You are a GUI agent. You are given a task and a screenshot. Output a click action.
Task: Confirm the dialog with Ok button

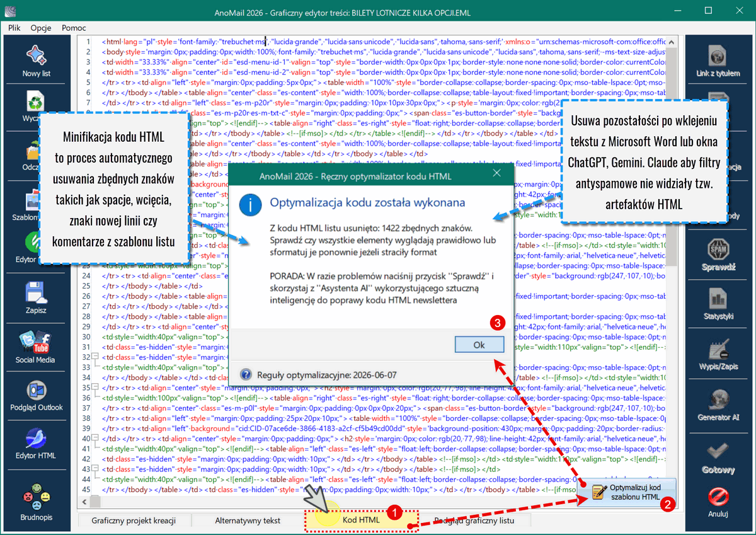tap(479, 345)
